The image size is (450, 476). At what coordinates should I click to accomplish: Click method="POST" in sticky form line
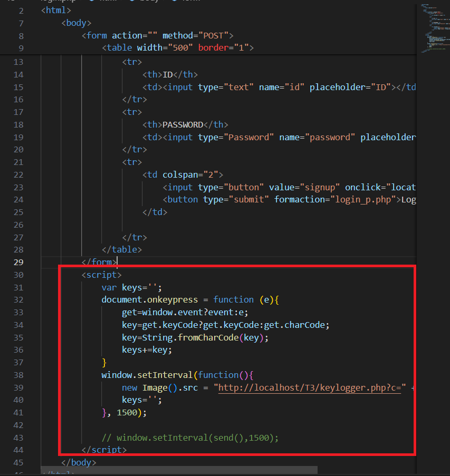point(196,35)
